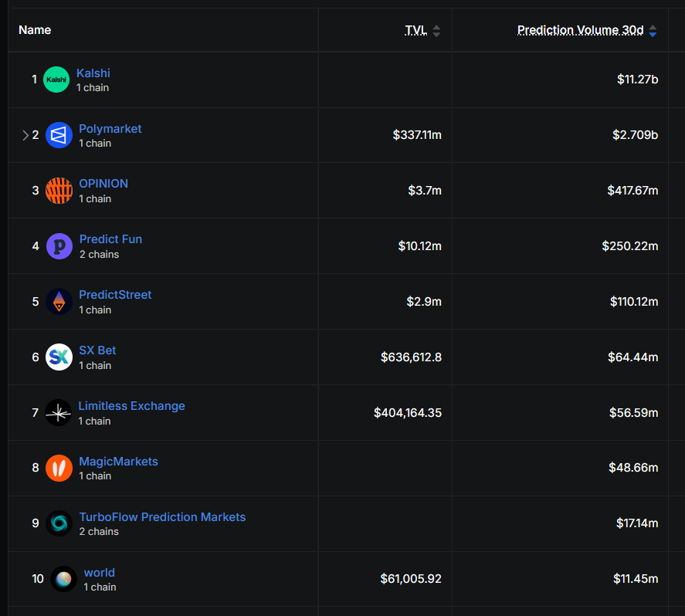Open the SX Bet link
685x616 pixels.
point(97,350)
